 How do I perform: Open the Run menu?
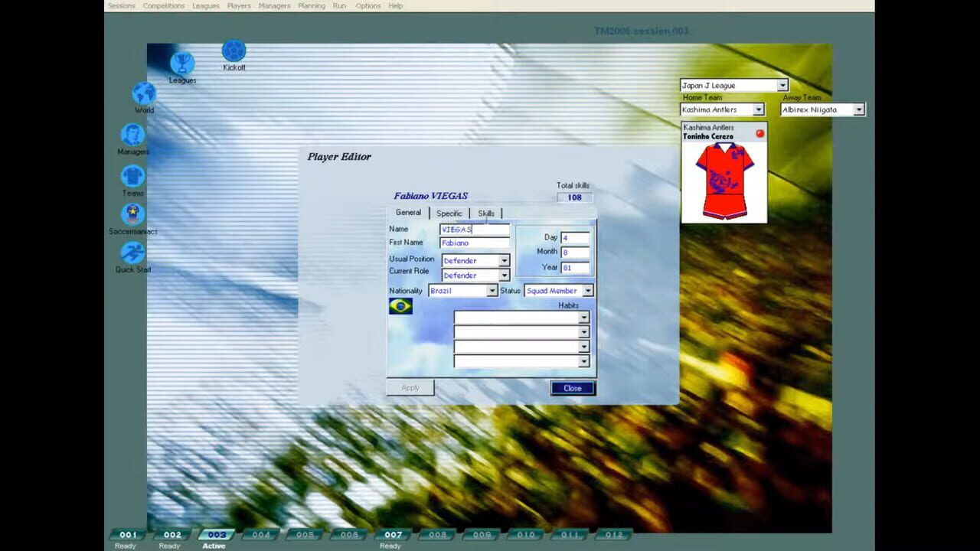pyautogui.click(x=339, y=5)
